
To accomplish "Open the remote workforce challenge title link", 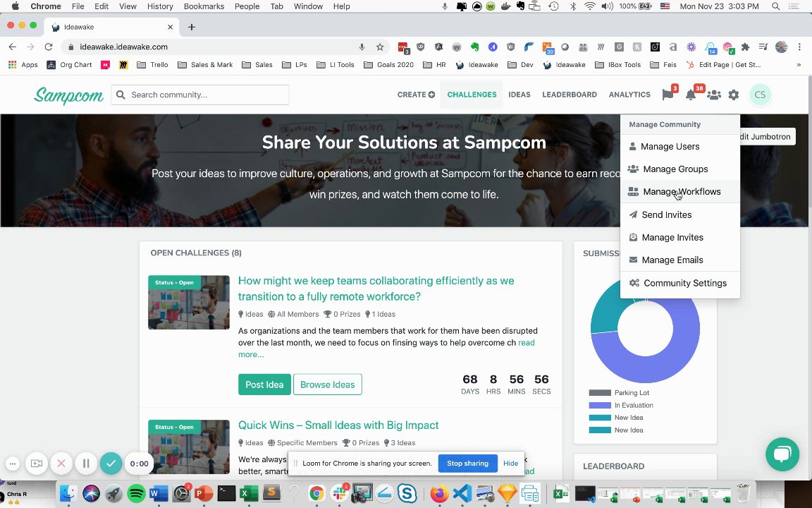I will click(376, 289).
